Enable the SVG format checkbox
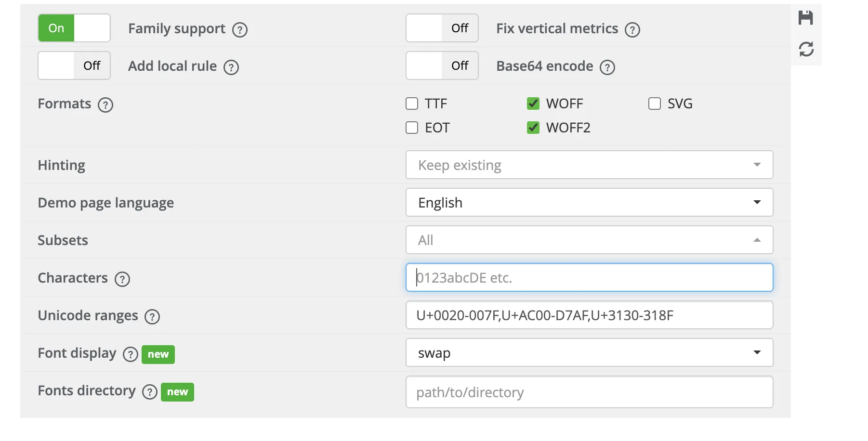This screenshot has width=868, height=441. coord(655,104)
